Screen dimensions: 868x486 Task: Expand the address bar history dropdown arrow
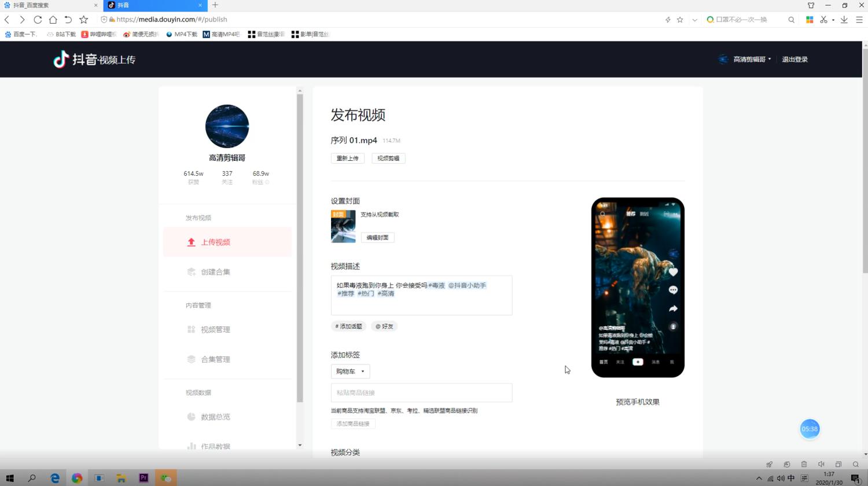(694, 19)
